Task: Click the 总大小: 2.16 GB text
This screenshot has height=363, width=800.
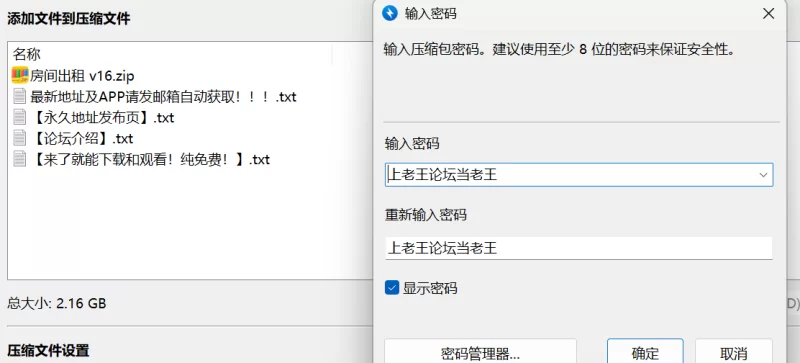Action: point(57,304)
